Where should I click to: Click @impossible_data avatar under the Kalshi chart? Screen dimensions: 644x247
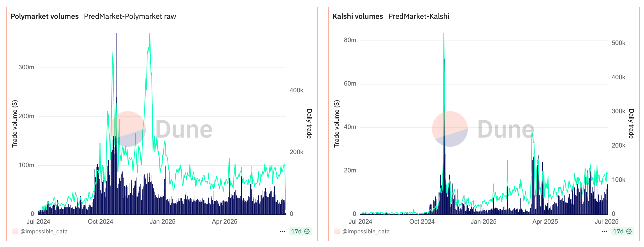click(337, 231)
